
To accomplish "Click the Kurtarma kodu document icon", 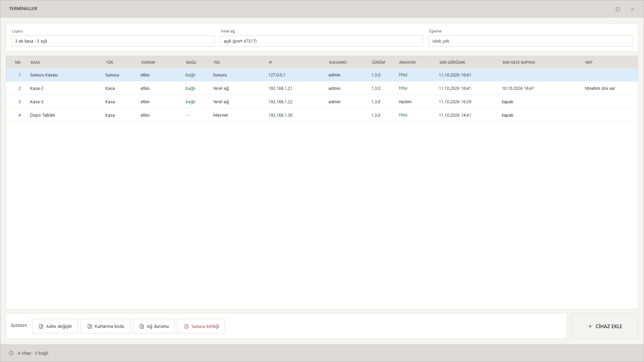I will [90, 326].
